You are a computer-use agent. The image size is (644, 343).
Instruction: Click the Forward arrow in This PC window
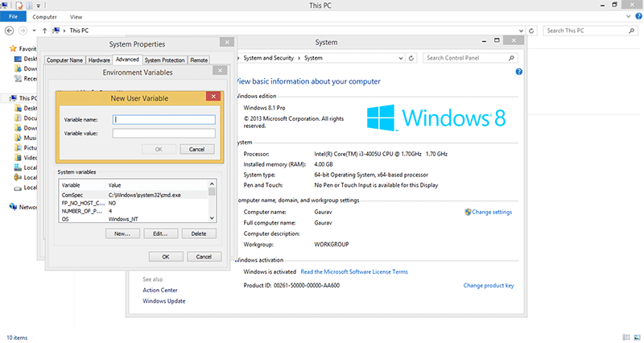pos(23,31)
